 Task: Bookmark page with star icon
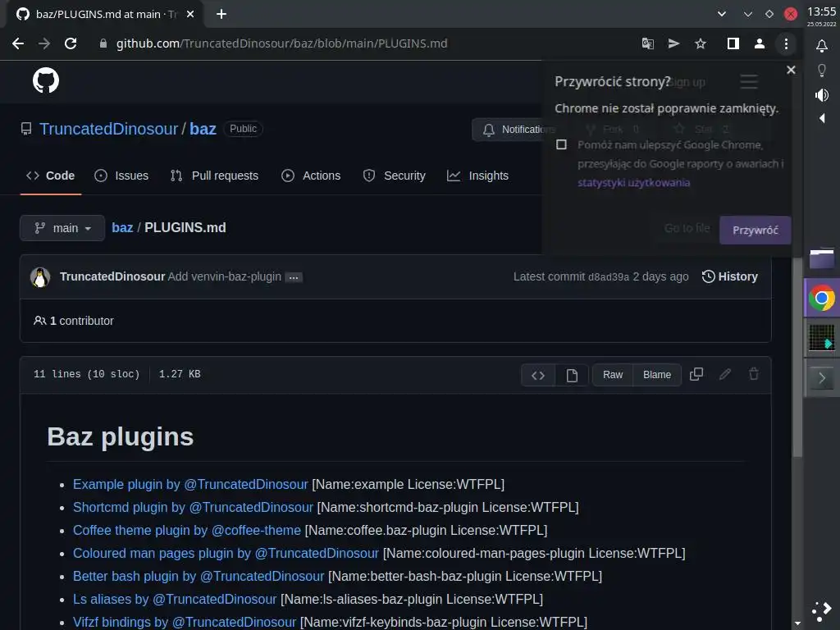[x=701, y=44]
